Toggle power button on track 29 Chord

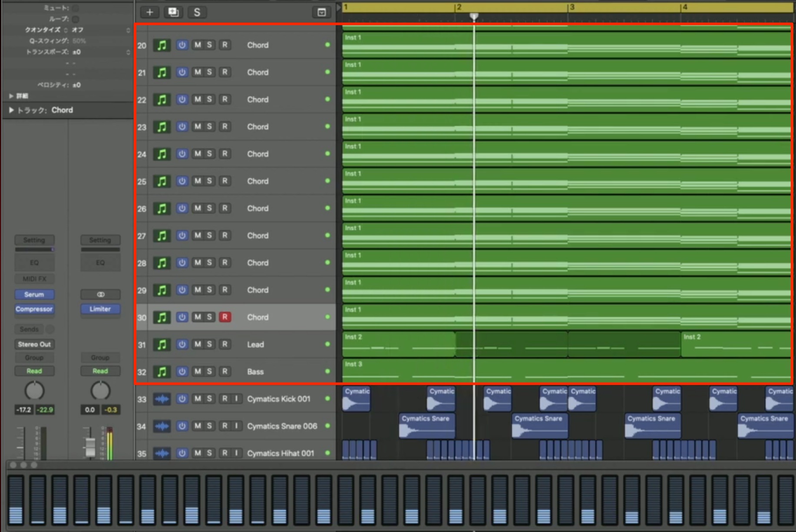182,290
